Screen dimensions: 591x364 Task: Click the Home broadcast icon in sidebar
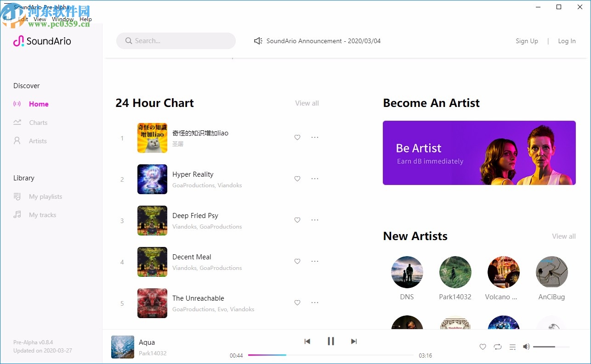pyautogui.click(x=17, y=104)
